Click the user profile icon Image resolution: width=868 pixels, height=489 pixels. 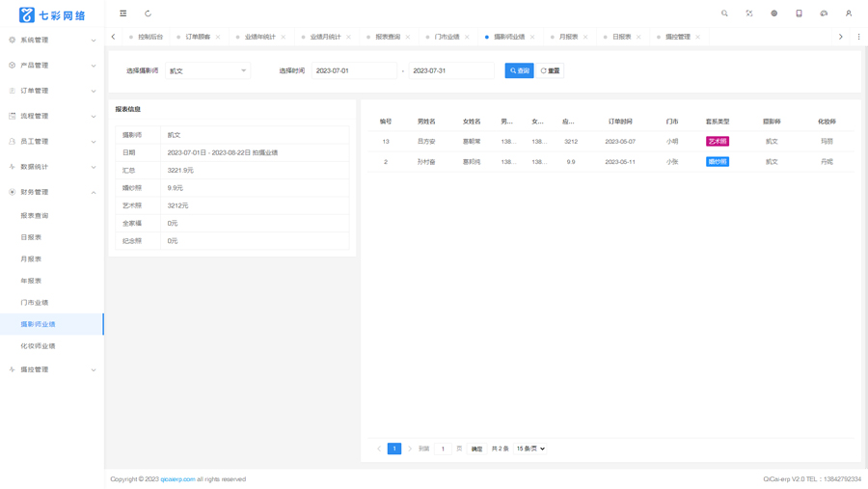tap(848, 14)
